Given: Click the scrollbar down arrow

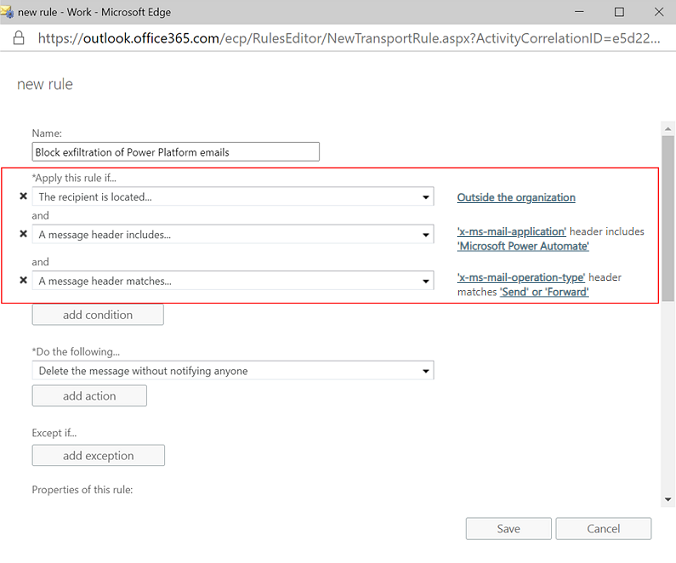Looking at the screenshot, I should pos(668,500).
